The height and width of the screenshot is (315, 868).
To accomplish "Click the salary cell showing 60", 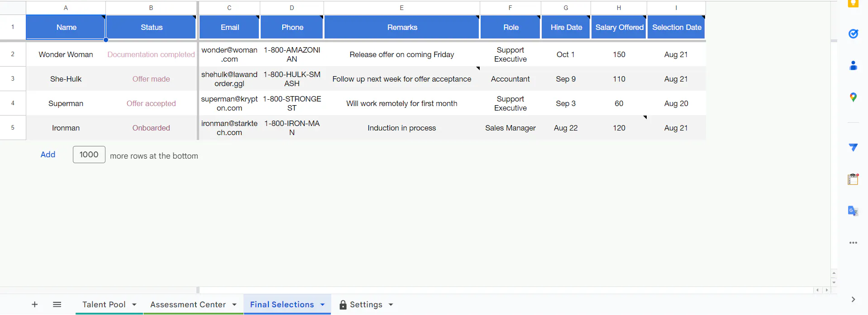I will point(619,103).
